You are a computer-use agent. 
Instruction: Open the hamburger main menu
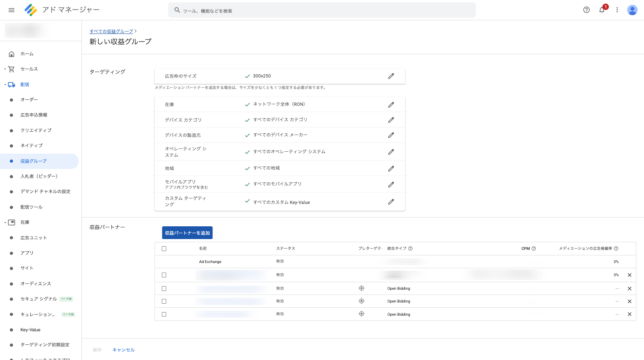pos(12,10)
